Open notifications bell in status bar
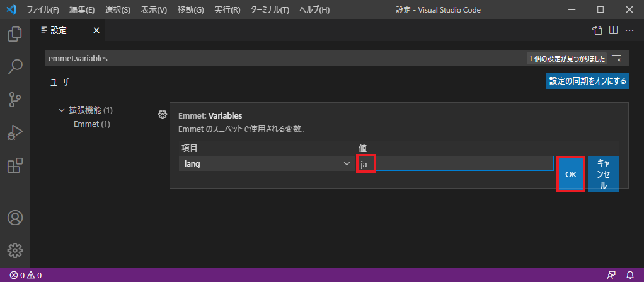The image size is (644, 282). point(630,275)
